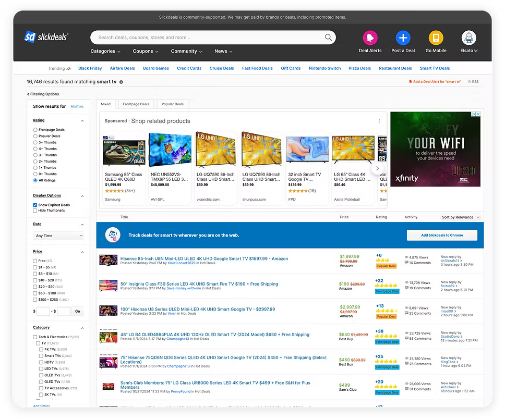
Task: Open the Insignia F30 deal thumbnail
Action: coord(108,286)
